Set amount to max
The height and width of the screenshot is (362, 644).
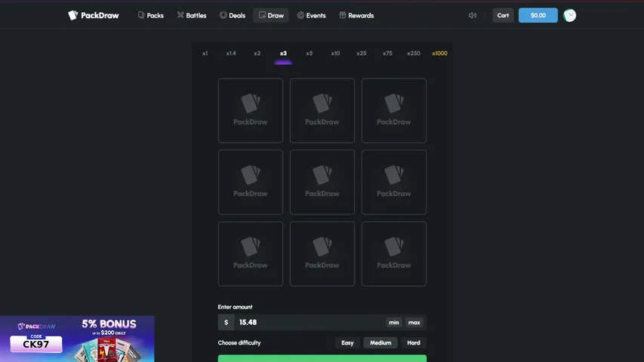(414, 322)
